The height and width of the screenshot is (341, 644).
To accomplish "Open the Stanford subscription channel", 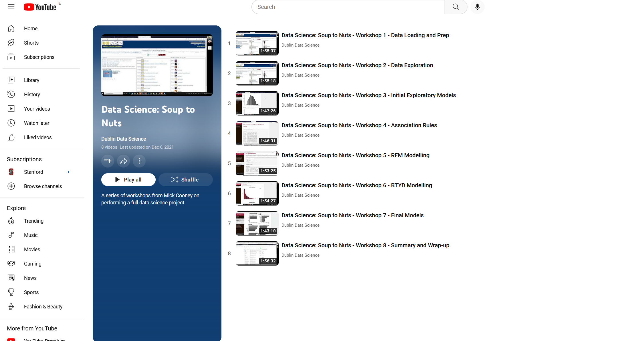I will (33, 172).
